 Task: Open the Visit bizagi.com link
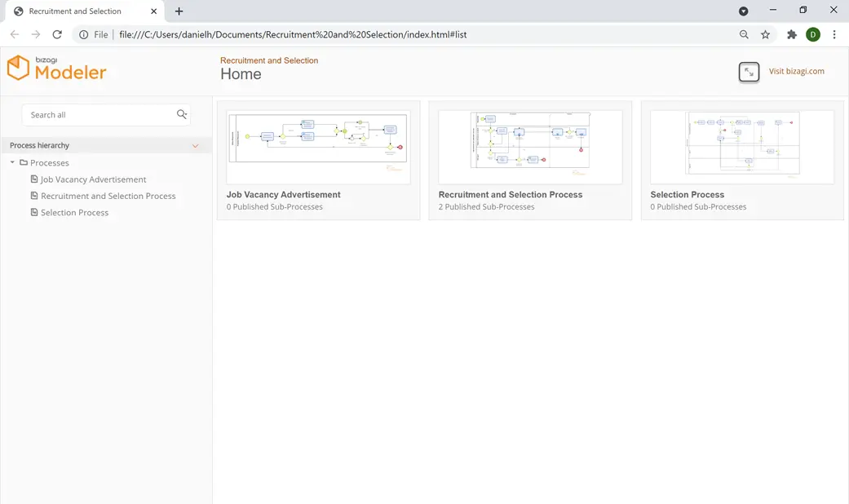point(797,72)
